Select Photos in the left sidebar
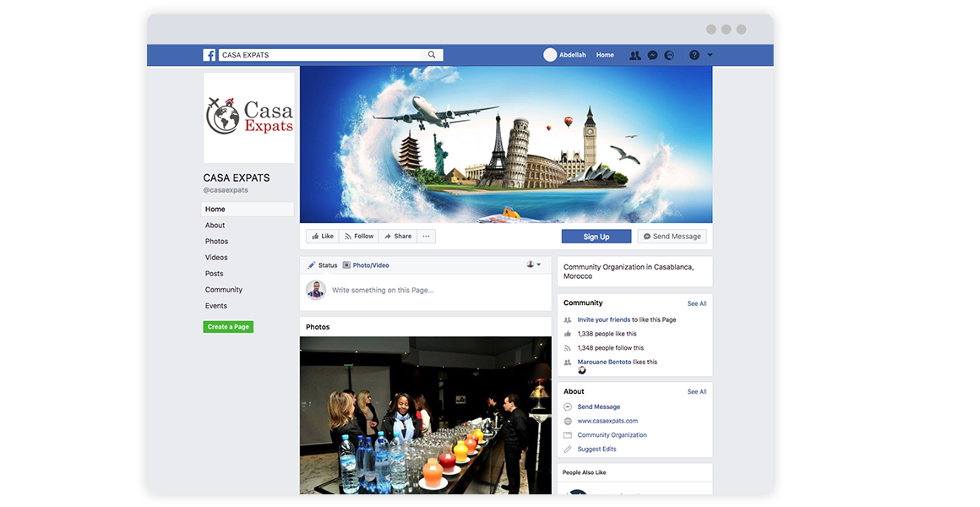The height and width of the screenshot is (507, 980). pos(217,242)
